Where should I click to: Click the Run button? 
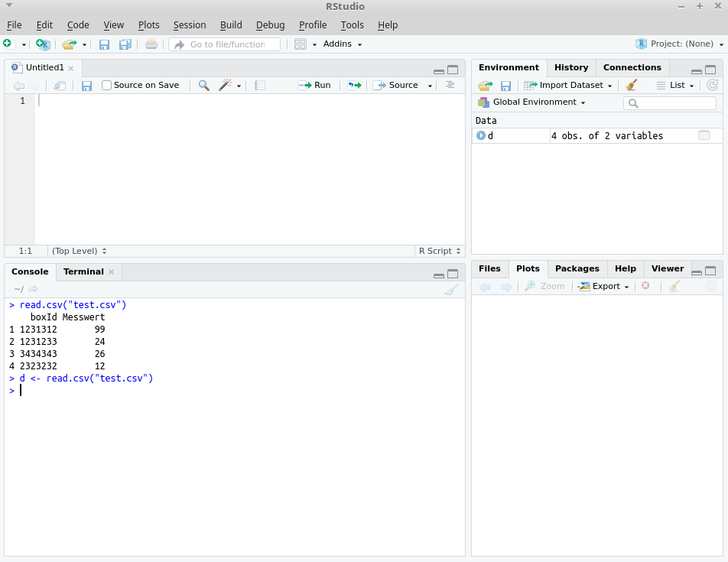pyautogui.click(x=314, y=86)
